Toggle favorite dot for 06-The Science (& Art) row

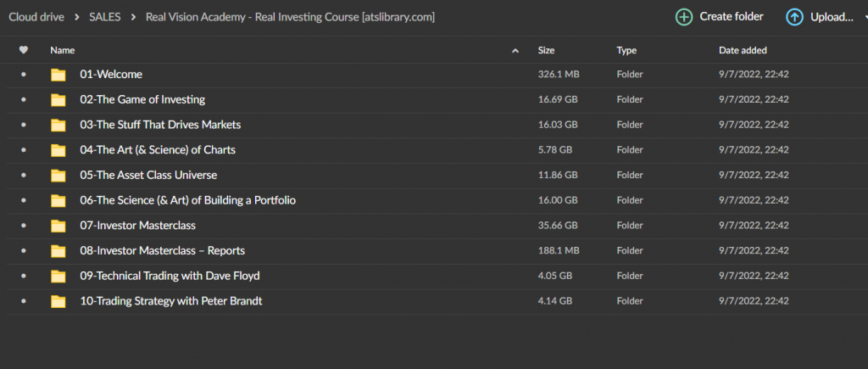[23, 200]
